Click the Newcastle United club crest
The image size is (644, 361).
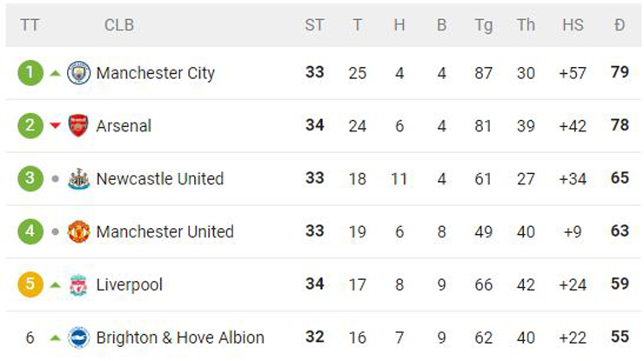(x=78, y=179)
